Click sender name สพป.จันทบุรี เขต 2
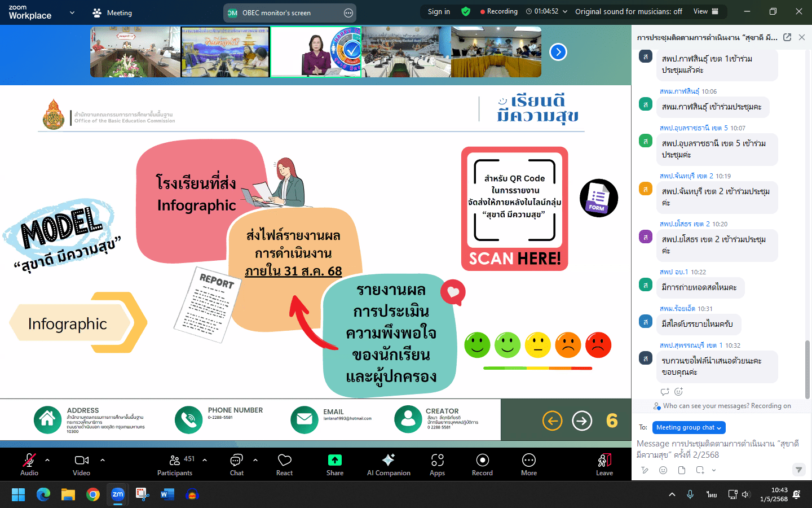 pyautogui.click(x=686, y=176)
